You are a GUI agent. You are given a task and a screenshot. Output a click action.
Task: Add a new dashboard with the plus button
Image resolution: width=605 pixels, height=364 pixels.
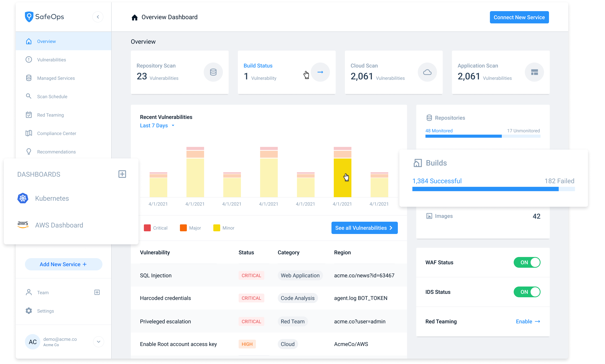tap(122, 174)
